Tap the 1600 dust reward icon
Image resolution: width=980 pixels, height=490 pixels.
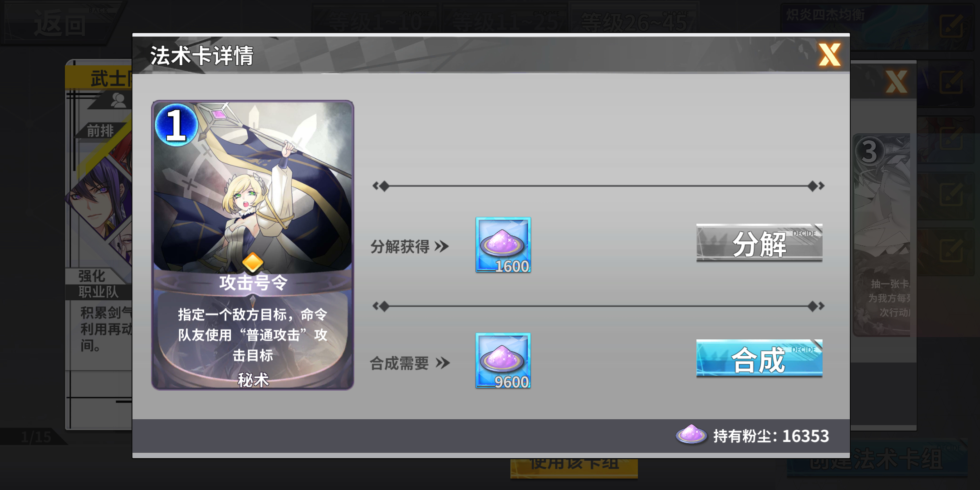coord(503,245)
